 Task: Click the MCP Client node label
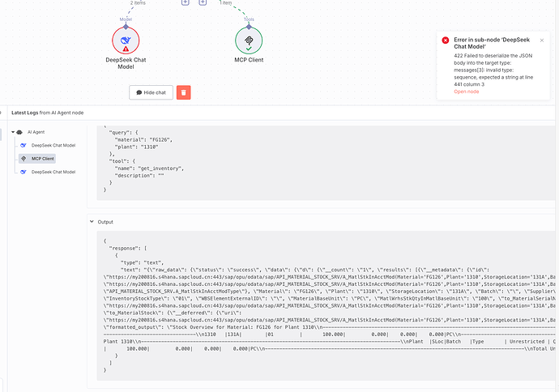coord(249,60)
